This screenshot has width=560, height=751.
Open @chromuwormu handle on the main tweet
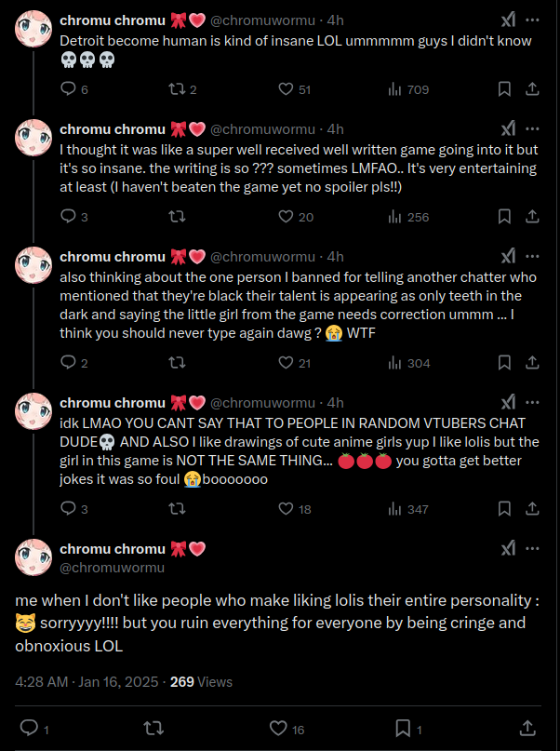pyautogui.click(x=113, y=567)
